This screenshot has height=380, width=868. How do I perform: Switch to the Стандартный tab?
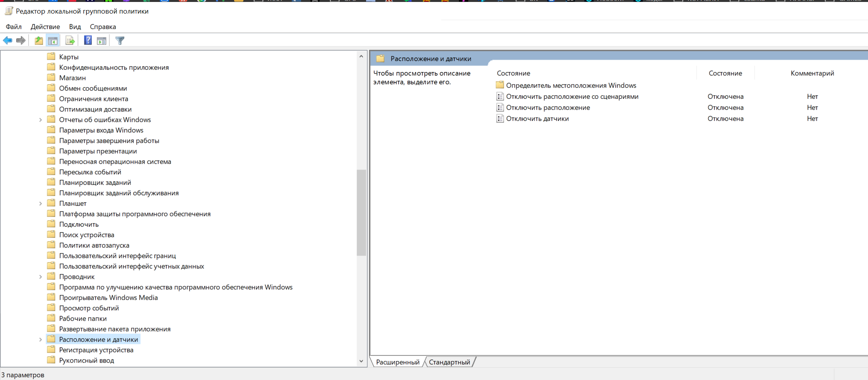point(449,362)
